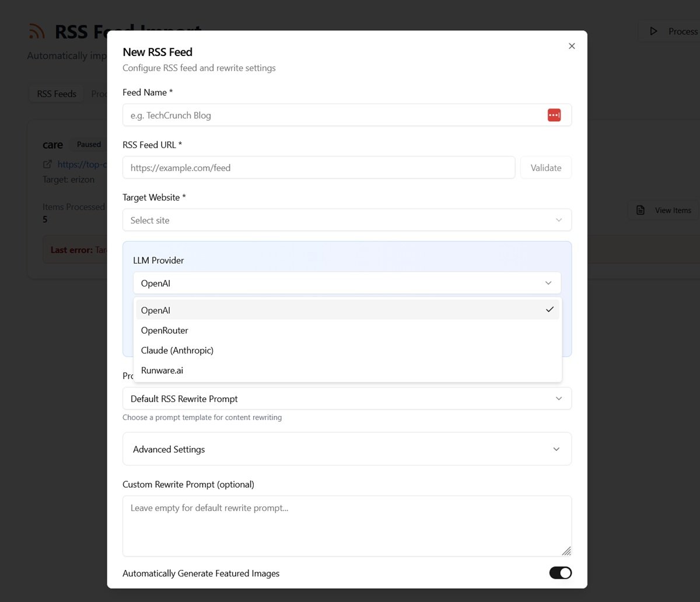The width and height of the screenshot is (700, 602).
Task: Expand the Advanced Settings section
Action: point(347,449)
